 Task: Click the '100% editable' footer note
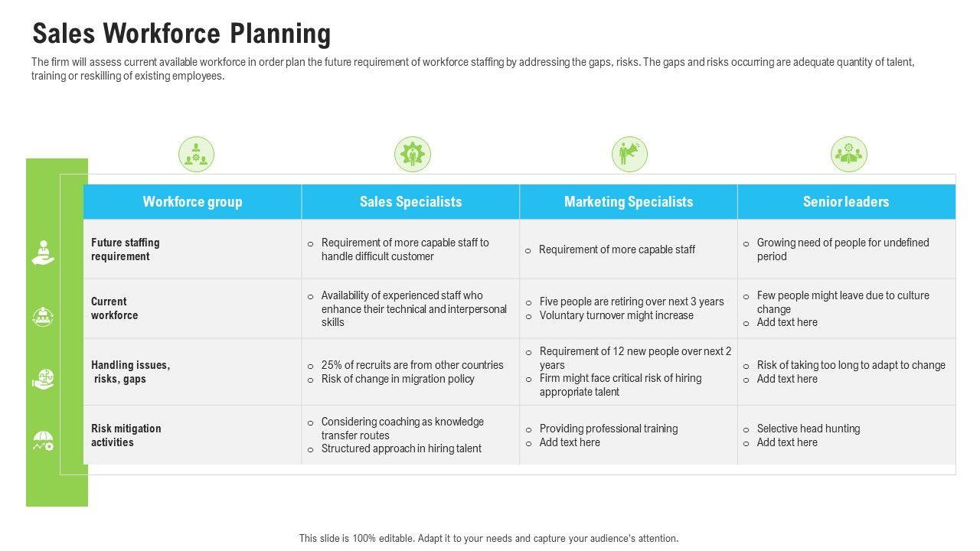pyautogui.click(x=488, y=538)
